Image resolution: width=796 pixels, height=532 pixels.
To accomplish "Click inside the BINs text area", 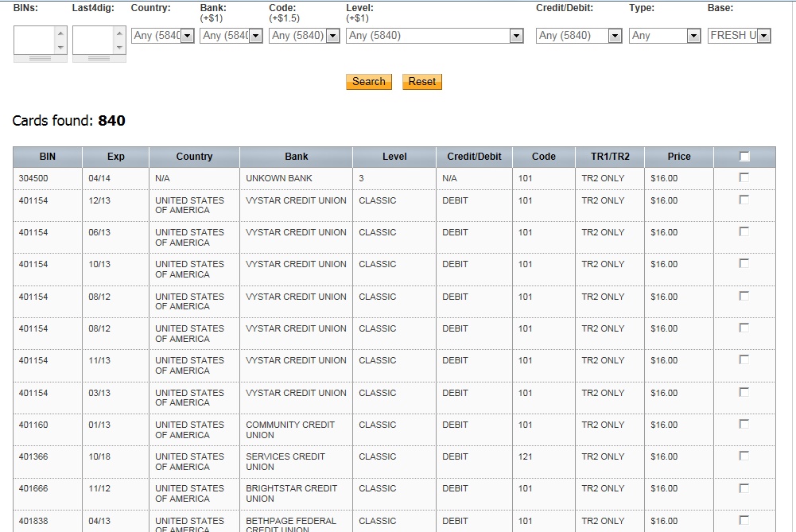I will click(x=34, y=40).
